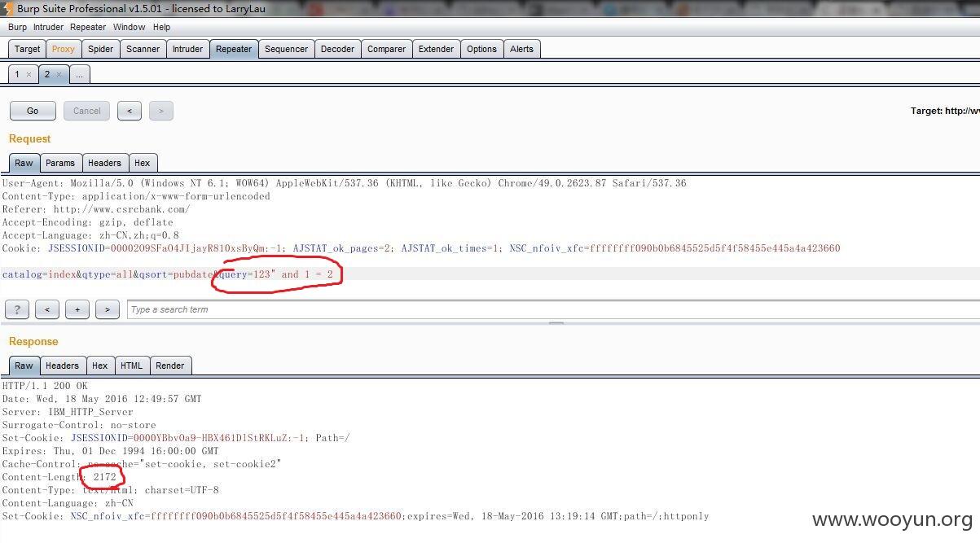Open search options plus button
The image size is (980, 543).
[77, 309]
